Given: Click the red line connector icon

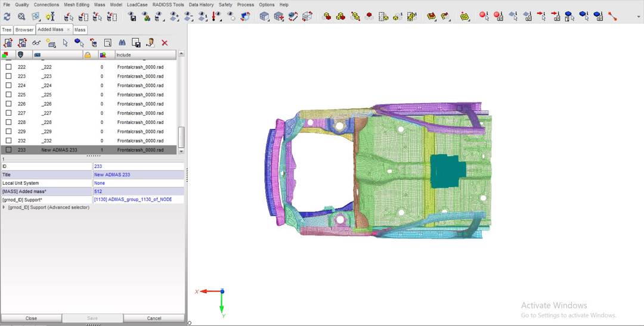Looking at the screenshot, I should point(612,17).
